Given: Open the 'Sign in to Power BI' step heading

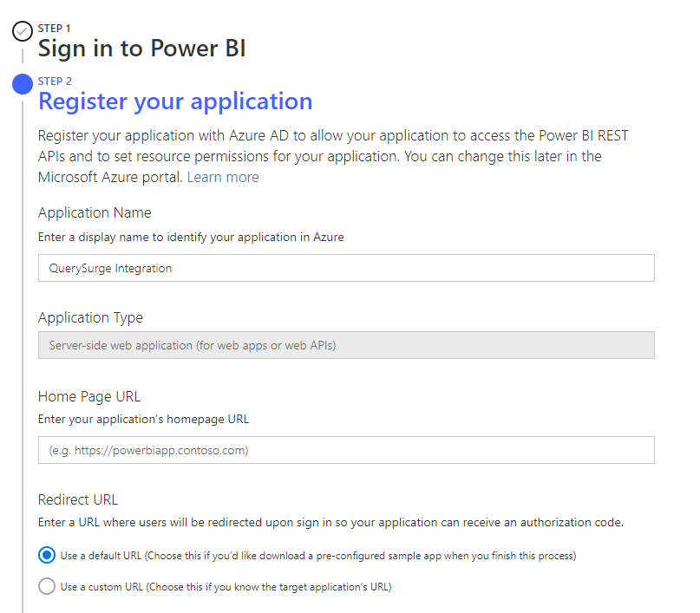Looking at the screenshot, I should click(141, 49).
